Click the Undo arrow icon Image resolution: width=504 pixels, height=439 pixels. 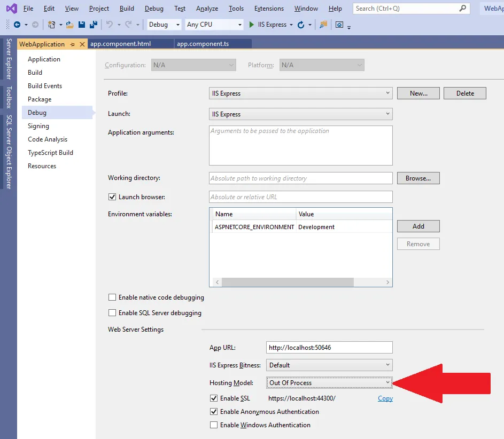110,25
